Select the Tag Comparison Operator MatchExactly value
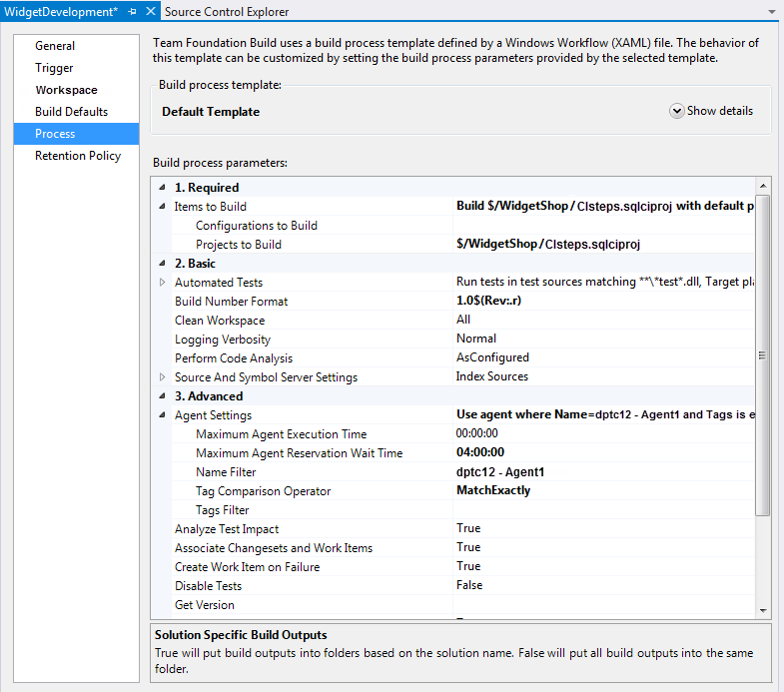The width and height of the screenshot is (784, 692). pos(493,490)
